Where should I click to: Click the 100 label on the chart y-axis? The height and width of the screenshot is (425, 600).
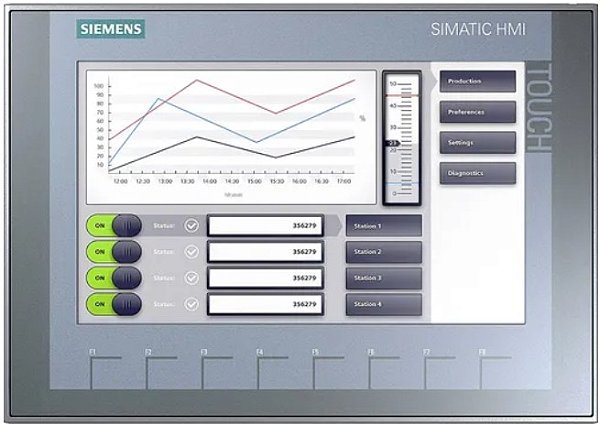pyautogui.click(x=99, y=86)
